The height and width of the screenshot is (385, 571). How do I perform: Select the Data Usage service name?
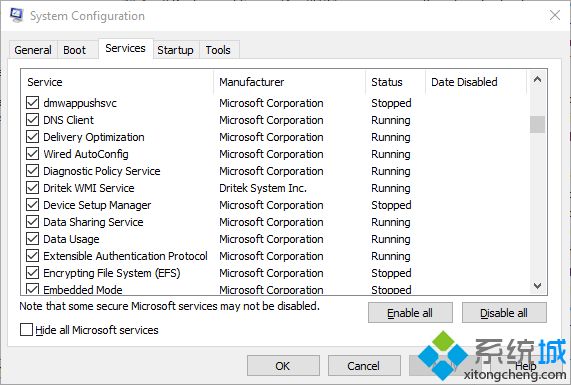71,239
